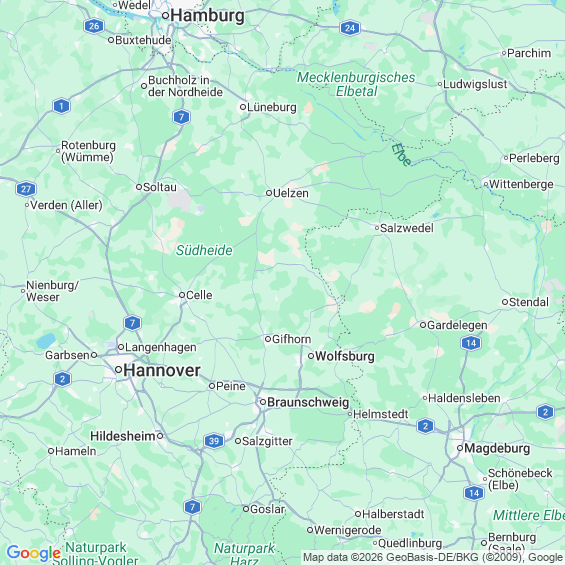Click the Map data copyright text
This screenshot has height=565, width=565.
click(x=433, y=557)
